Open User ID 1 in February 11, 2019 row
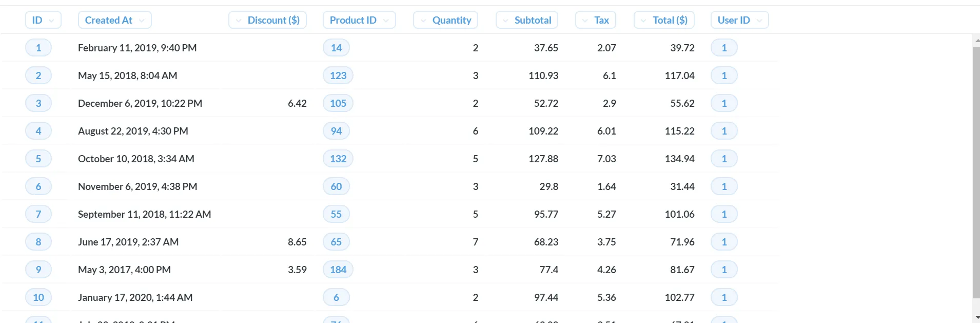This screenshot has width=980, height=323. (x=724, y=48)
